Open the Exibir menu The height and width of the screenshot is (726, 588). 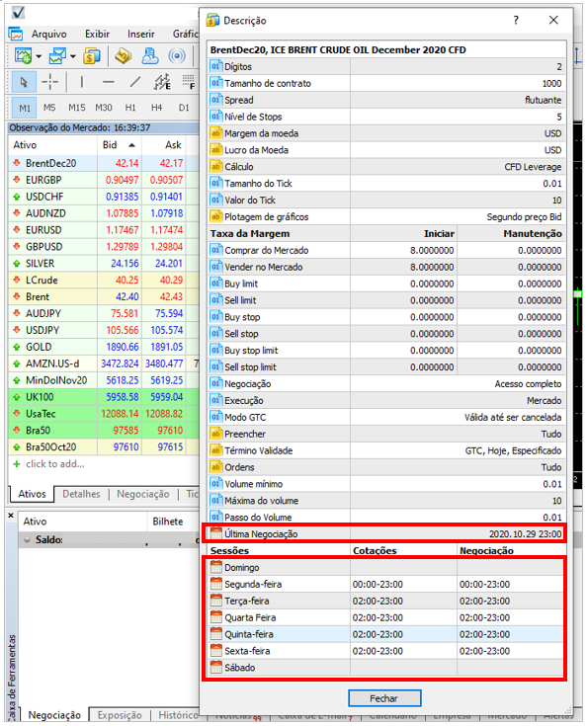(x=97, y=34)
